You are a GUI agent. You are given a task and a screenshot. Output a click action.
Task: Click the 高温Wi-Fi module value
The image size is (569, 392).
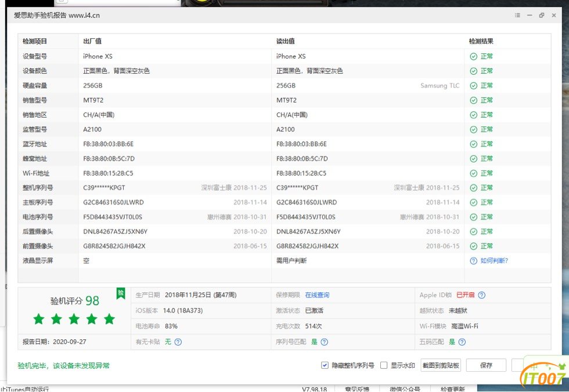pyautogui.click(x=464, y=326)
